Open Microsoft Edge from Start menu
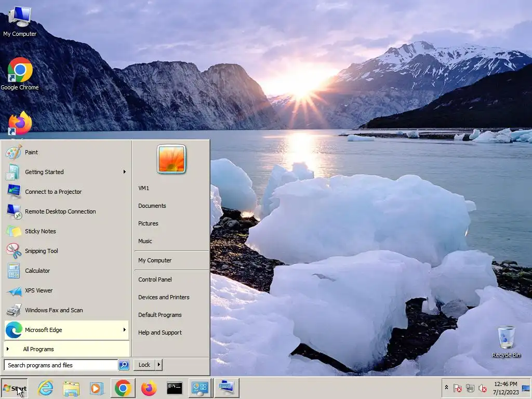This screenshot has height=399, width=532. click(x=66, y=330)
